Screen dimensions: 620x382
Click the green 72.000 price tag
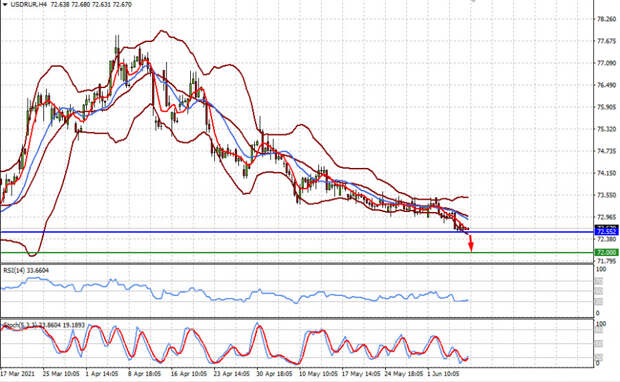pyautogui.click(x=607, y=253)
